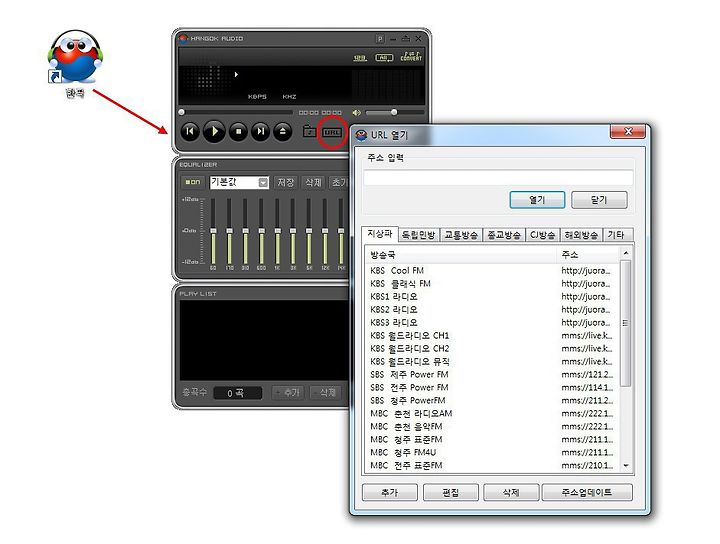Click the underlined icon left of ALL
The width and height of the screenshot is (720, 544).
[x=360, y=58]
